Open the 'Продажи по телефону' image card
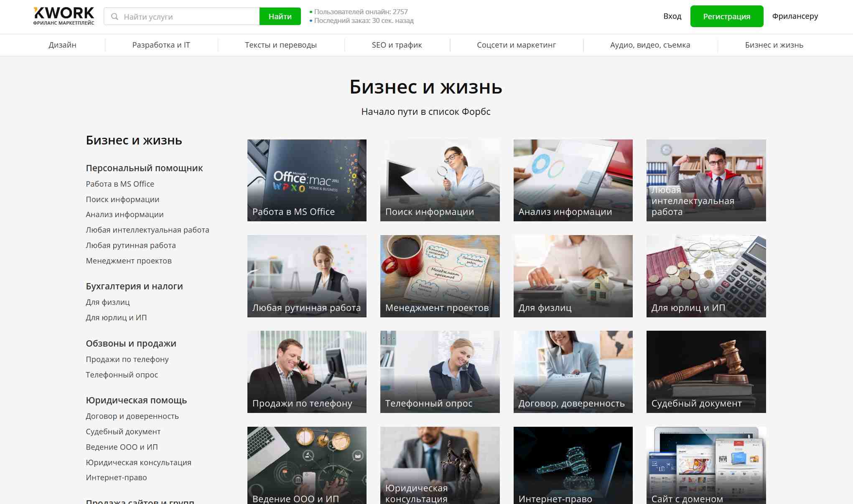This screenshot has width=853, height=504. pyautogui.click(x=307, y=372)
